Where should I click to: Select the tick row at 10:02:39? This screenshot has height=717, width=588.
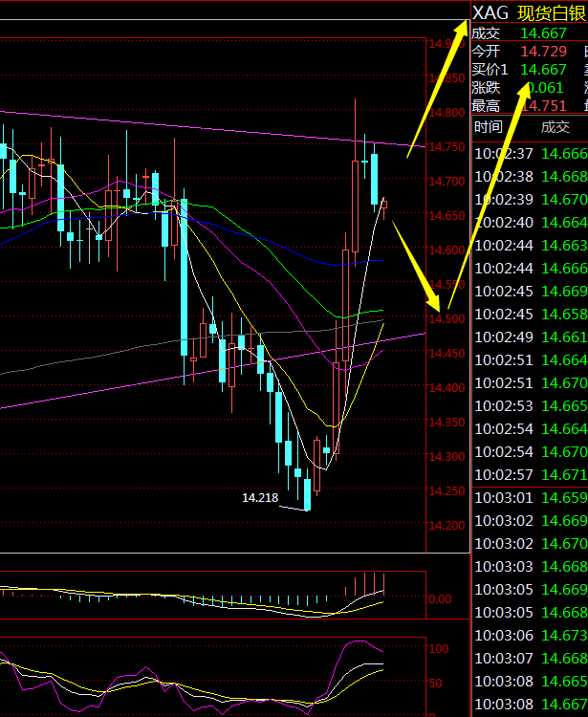tap(531, 200)
